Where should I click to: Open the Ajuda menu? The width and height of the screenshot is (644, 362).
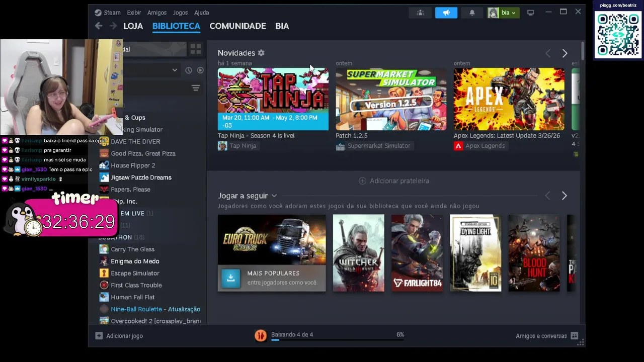tap(202, 13)
